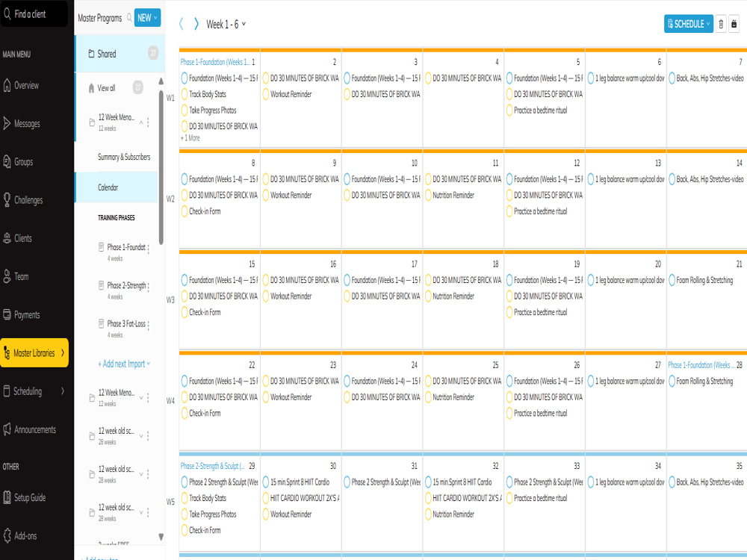Click the program list vertical scrollbar
Screen dimensions: 747x560
[161, 167]
